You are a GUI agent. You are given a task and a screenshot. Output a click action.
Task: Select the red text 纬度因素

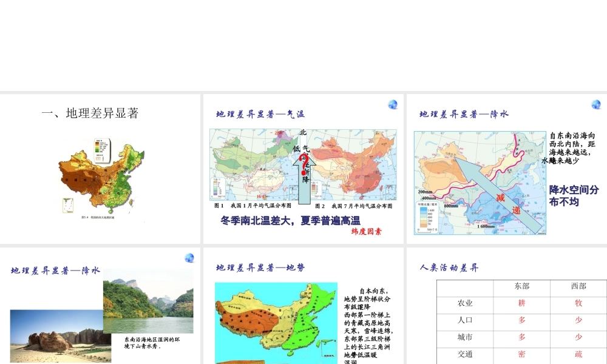click(x=366, y=231)
